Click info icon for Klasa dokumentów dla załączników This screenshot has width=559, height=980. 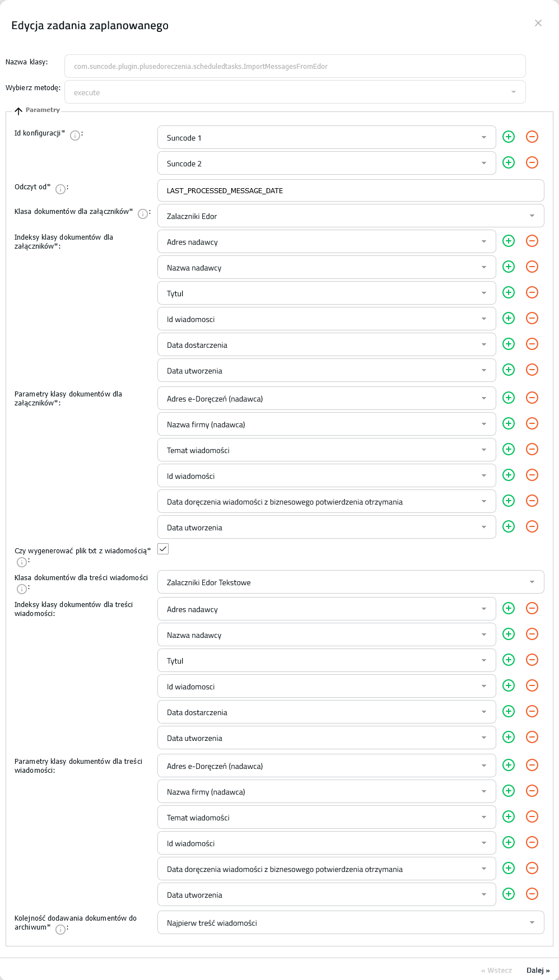coord(143,214)
